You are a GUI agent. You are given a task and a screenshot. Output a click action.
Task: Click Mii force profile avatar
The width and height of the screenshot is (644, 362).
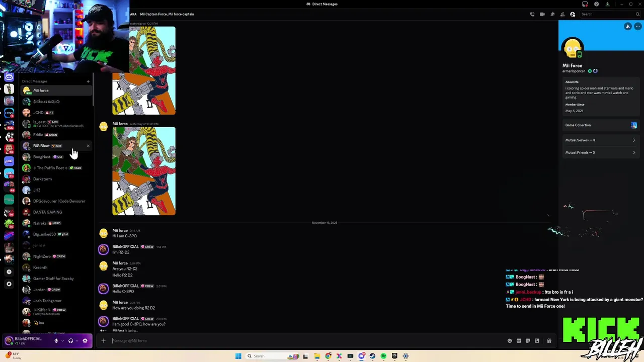[573, 49]
